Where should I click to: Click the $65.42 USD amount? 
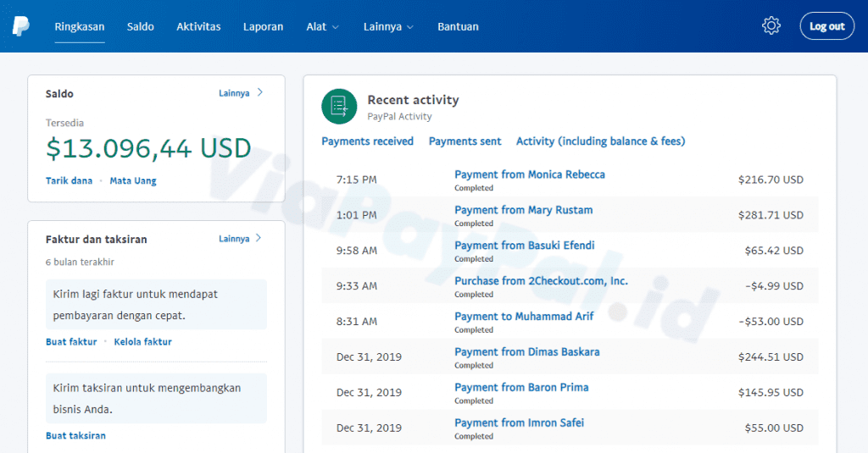[x=774, y=251]
